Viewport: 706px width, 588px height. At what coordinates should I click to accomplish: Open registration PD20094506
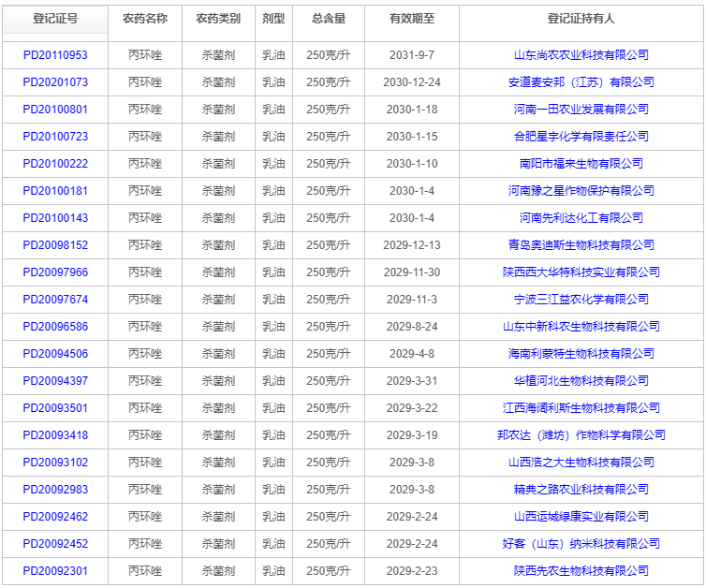(x=55, y=353)
